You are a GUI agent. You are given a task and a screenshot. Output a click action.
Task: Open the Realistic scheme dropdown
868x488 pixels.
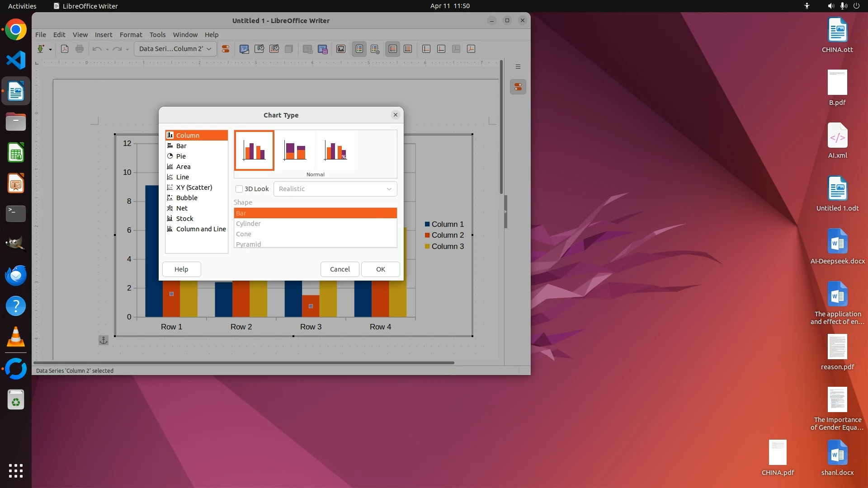[335, 189]
